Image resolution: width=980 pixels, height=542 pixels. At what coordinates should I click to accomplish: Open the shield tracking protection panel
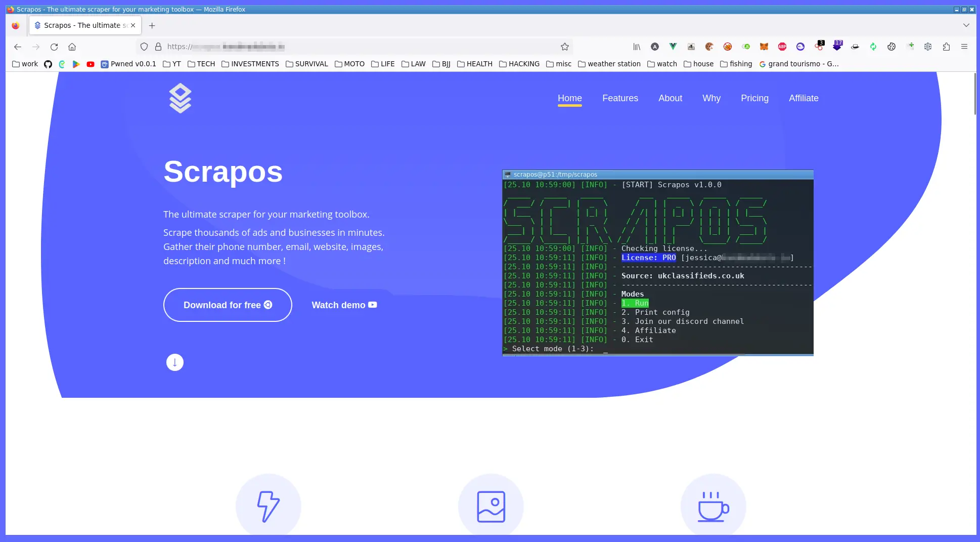coord(144,47)
